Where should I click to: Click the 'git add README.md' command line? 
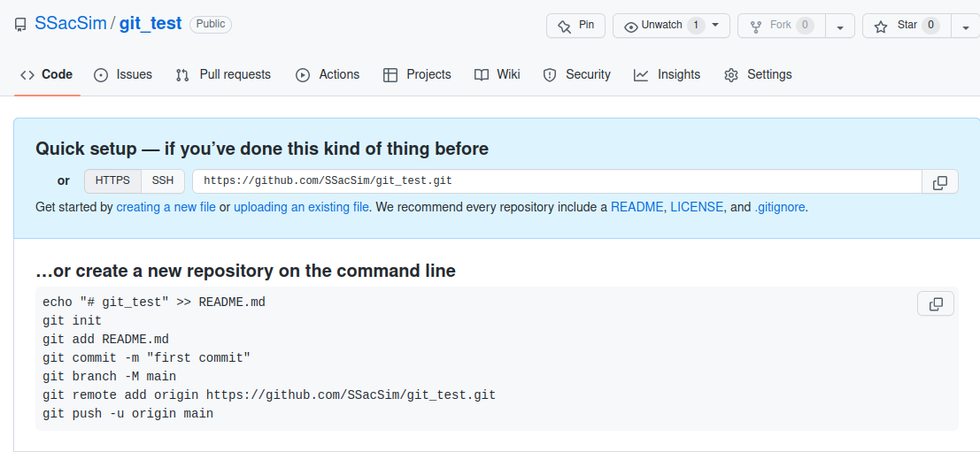pos(105,340)
